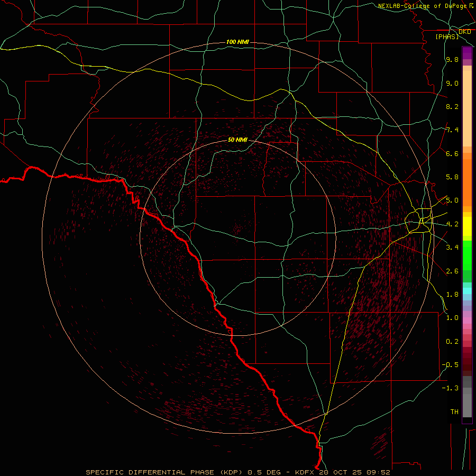The width and height of the screenshot is (476, 476).
Task: Click the "[PHAS]" legend heading
Action: tap(447, 36)
